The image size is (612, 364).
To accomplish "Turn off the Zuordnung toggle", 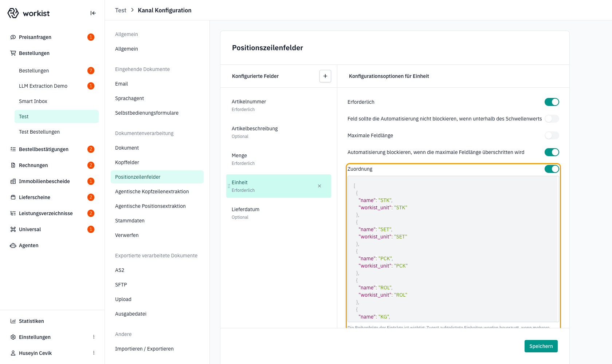I will 552,169.
